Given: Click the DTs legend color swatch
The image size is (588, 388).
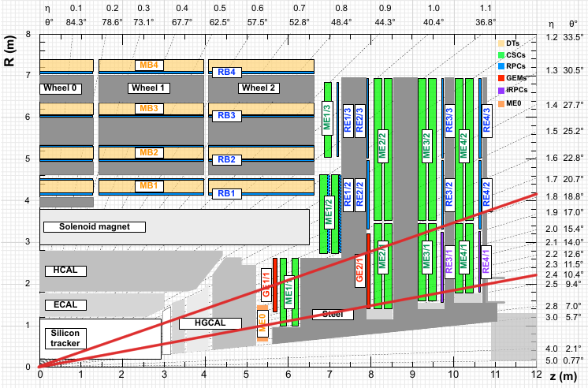Looking at the screenshot, I should point(501,43).
